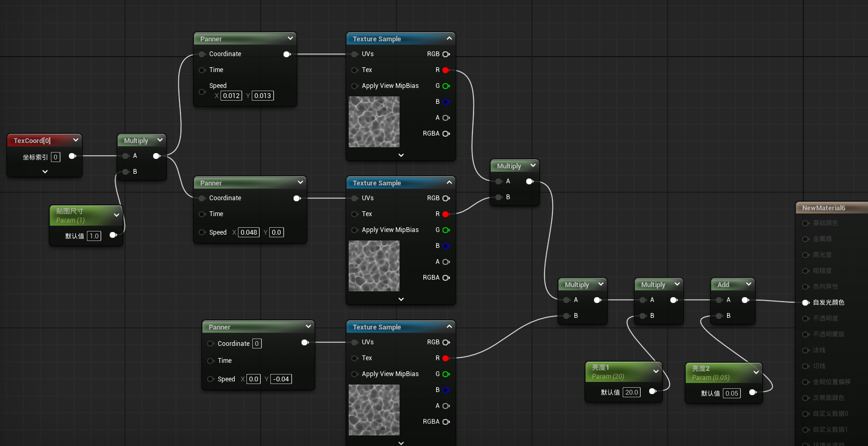Click the blue B pin on bottom Texture Sample
Viewport: 868px width, 446px height.
(446, 390)
